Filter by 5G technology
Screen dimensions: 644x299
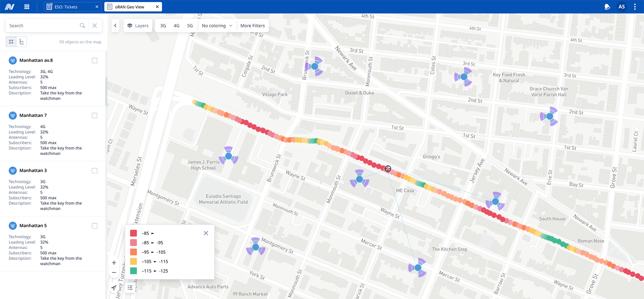point(190,26)
